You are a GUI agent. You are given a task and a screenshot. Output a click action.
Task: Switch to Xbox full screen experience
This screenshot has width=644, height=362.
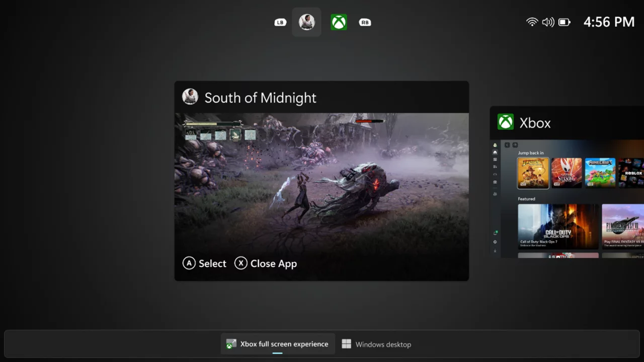pyautogui.click(x=278, y=344)
